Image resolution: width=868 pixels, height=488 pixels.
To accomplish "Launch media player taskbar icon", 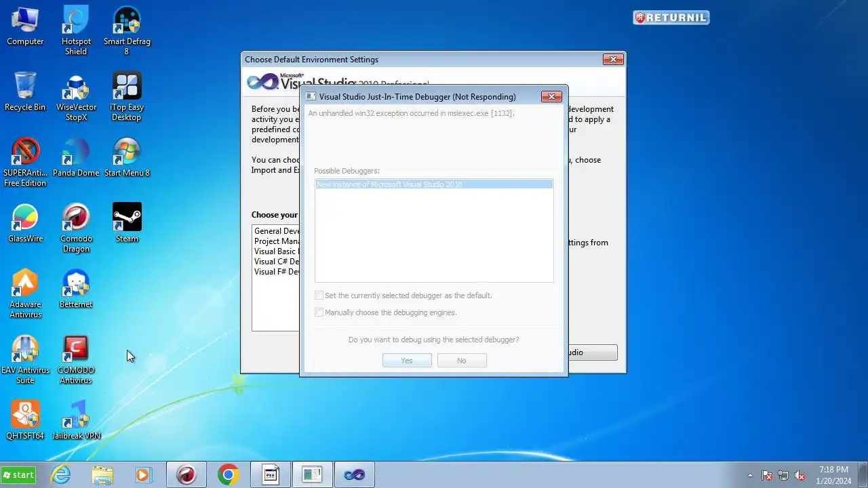I will tap(143, 475).
